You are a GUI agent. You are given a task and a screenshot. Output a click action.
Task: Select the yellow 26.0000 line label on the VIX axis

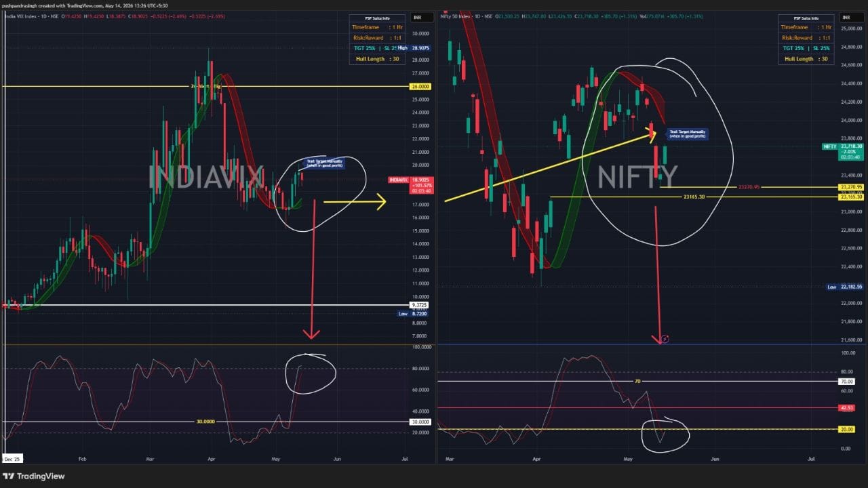pos(419,87)
